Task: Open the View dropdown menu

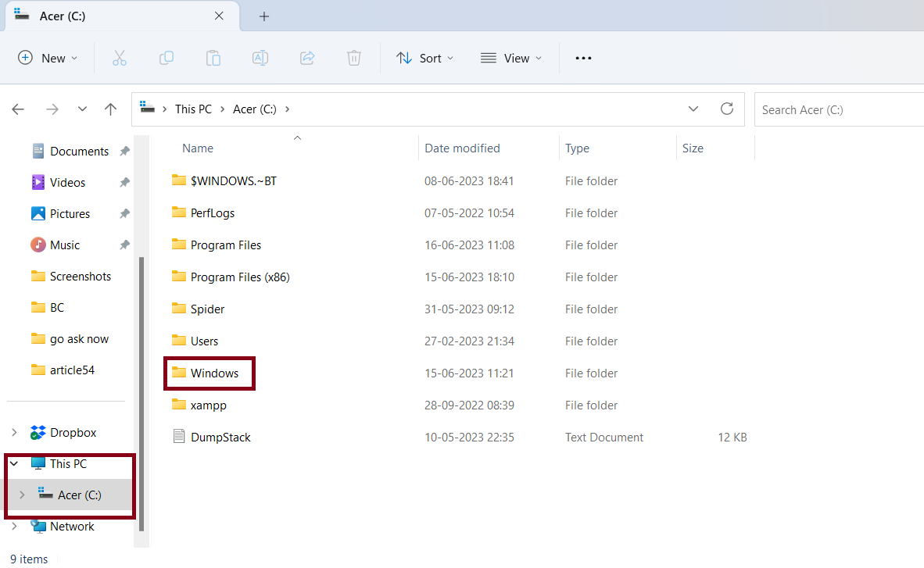Action: 510,58
